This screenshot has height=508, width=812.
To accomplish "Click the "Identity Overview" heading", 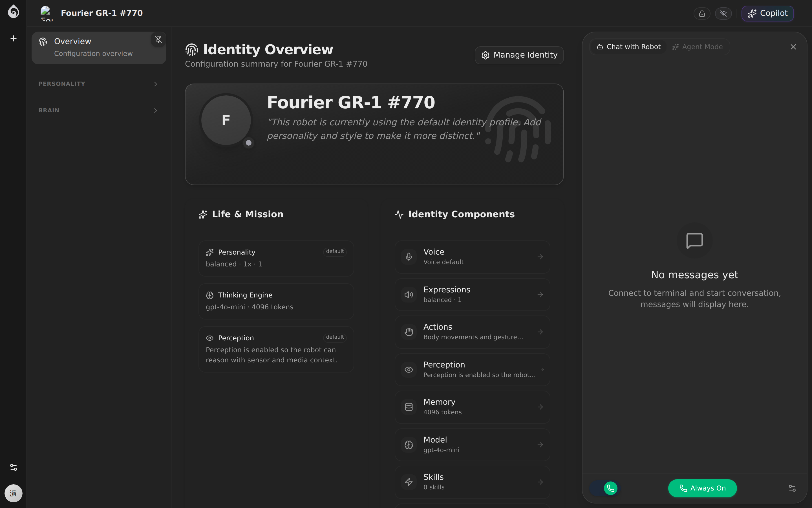I will point(268,49).
